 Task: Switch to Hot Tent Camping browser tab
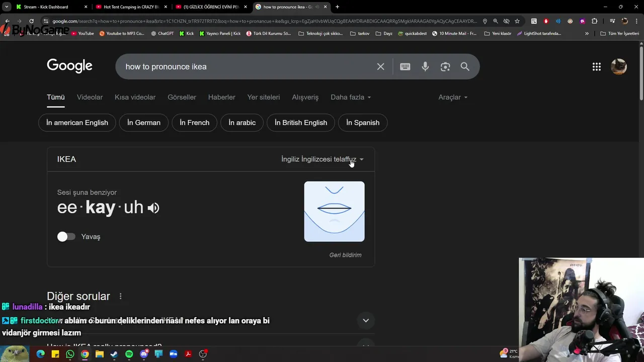click(131, 7)
